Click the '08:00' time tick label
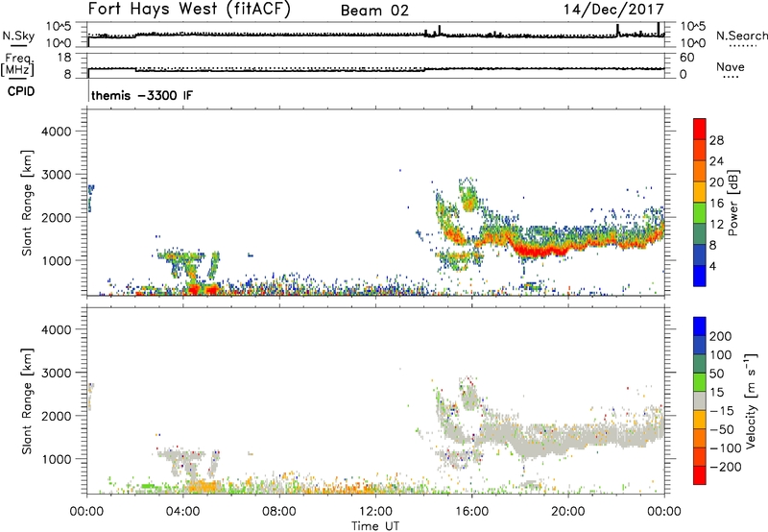768x532 pixels. point(279,512)
